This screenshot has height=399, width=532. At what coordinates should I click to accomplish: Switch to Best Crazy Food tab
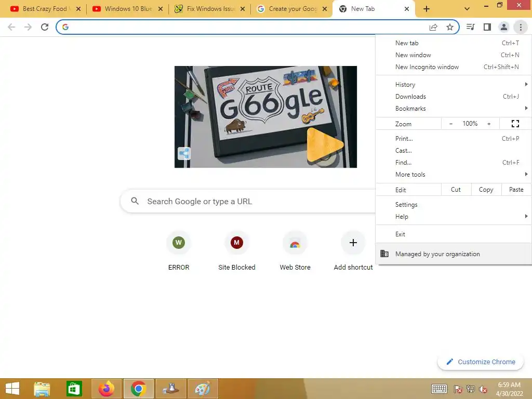tap(44, 9)
